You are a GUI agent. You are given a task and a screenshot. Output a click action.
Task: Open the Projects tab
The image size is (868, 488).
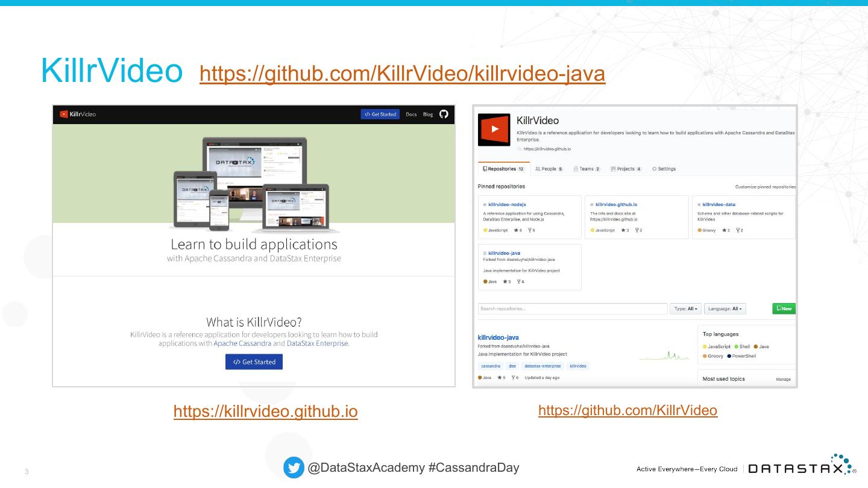point(626,169)
